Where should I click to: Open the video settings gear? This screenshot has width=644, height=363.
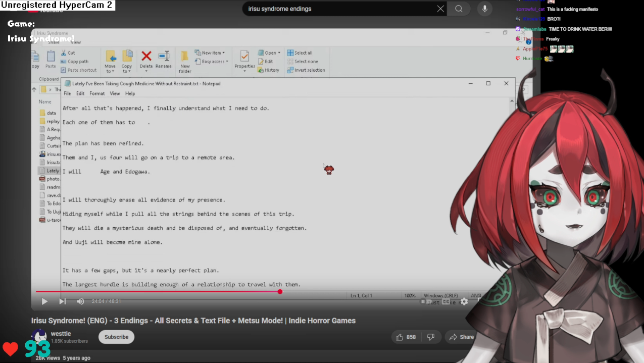tap(464, 301)
